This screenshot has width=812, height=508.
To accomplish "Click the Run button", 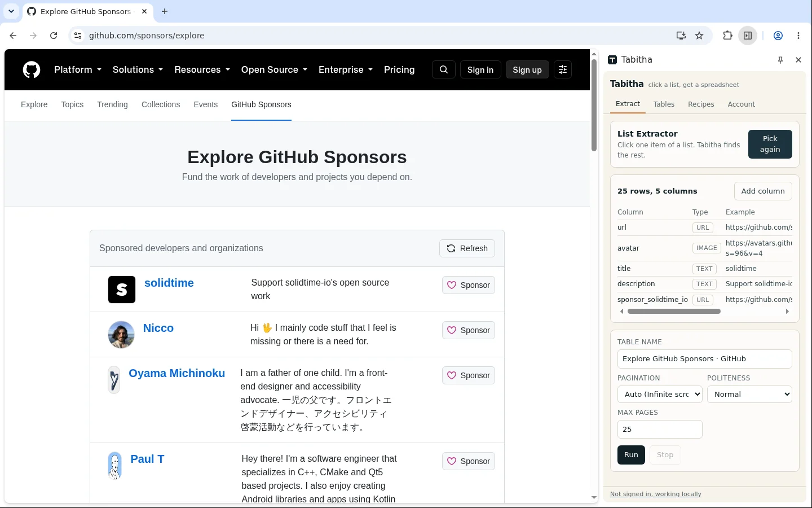I will (x=631, y=455).
